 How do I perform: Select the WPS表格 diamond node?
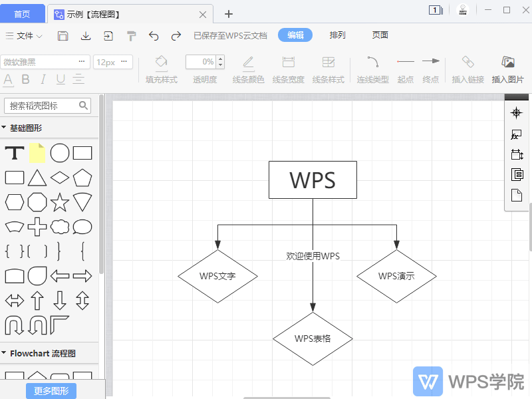point(313,338)
